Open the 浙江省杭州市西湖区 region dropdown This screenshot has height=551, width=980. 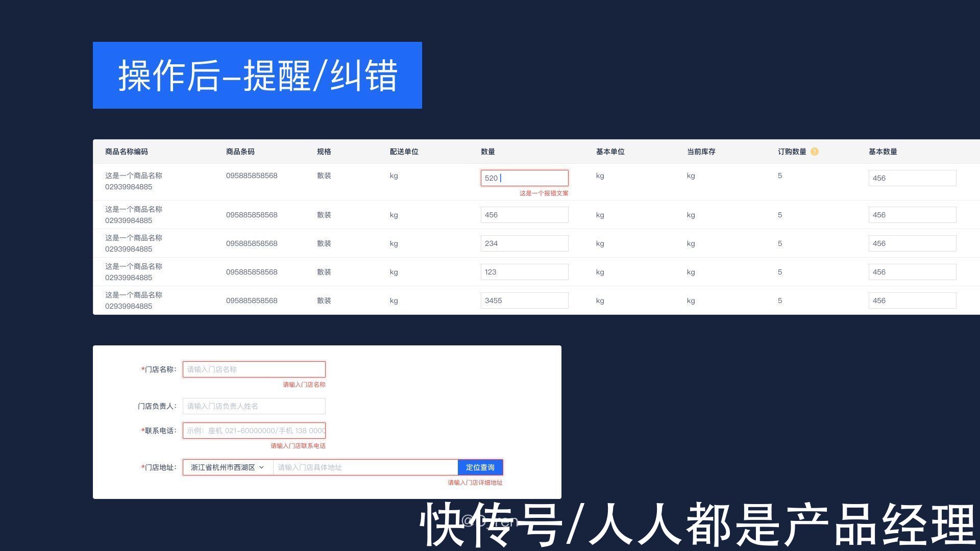(228, 467)
